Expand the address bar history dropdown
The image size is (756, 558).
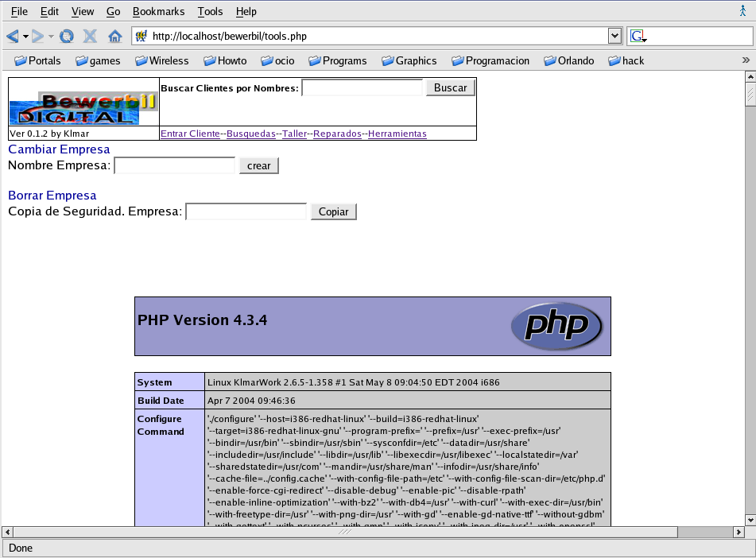614,37
